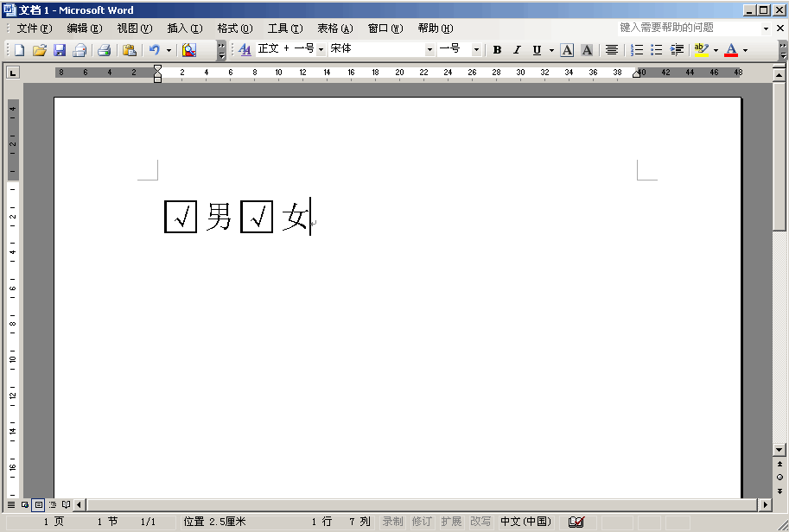Viewport: 789px width, 532px height.
Task: Close the document with menu bar X
Action: pyautogui.click(x=780, y=28)
